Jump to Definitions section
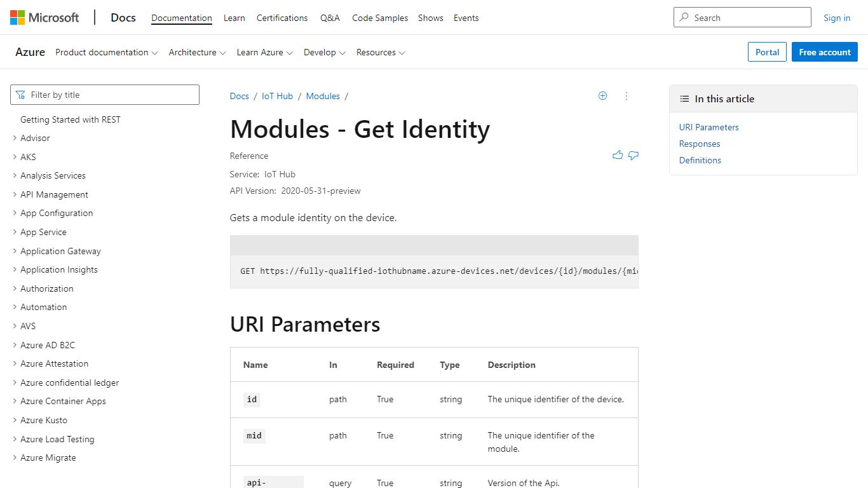Screen dimensions: 868x488 click(x=700, y=160)
